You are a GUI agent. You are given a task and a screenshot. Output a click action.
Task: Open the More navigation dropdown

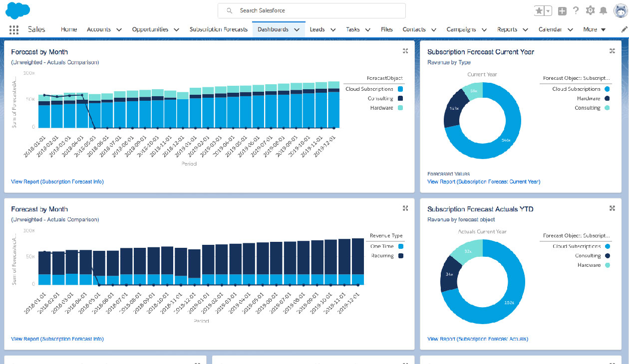pos(594,29)
